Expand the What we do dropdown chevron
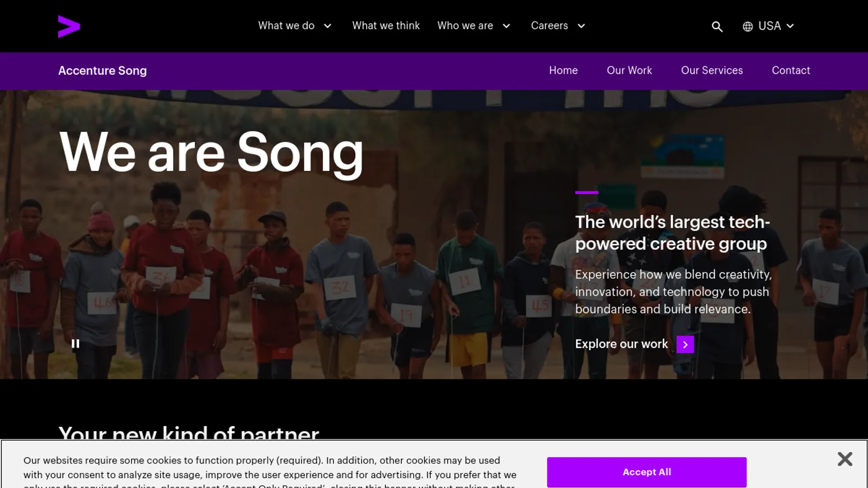This screenshot has height=488, width=868. [x=328, y=26]
